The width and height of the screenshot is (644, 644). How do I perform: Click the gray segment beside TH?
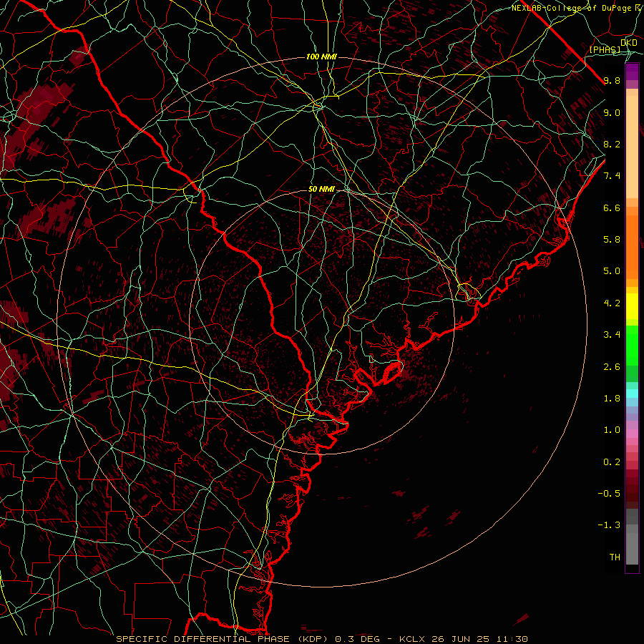coord(632,550)
